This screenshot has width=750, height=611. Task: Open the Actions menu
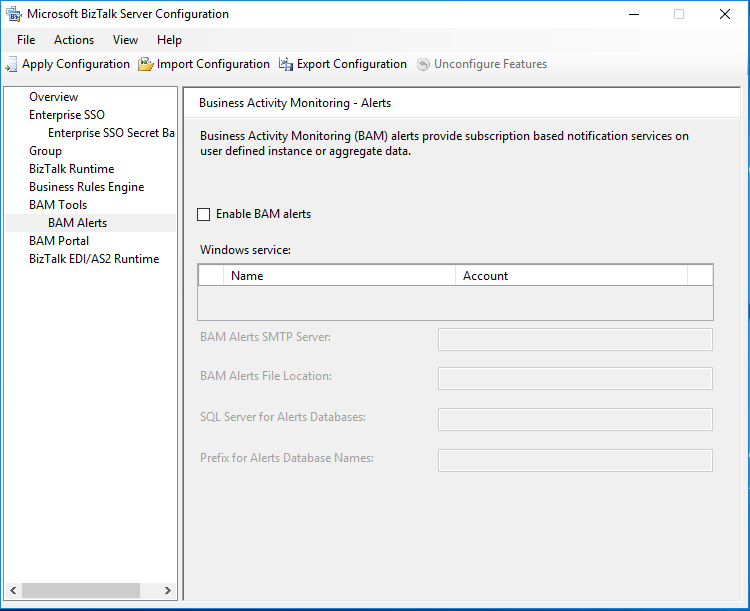coord(74,40)
